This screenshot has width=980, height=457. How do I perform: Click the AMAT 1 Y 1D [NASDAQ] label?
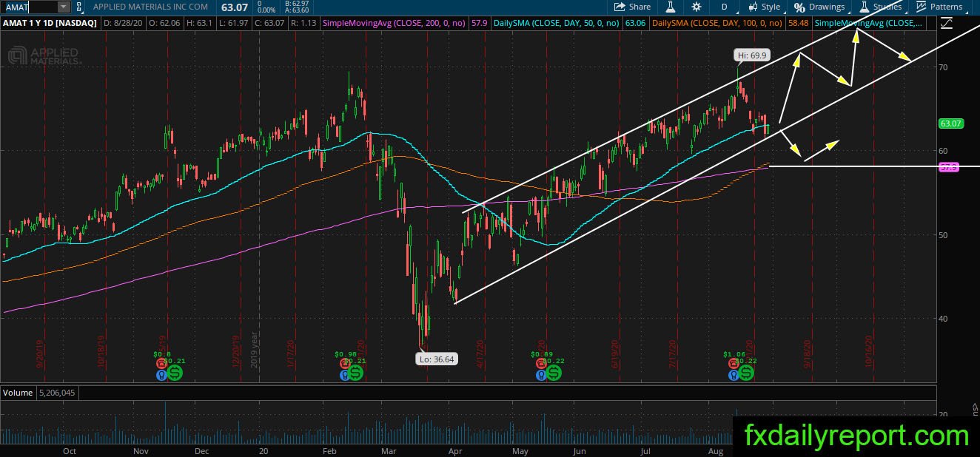(x=50, y=23)
